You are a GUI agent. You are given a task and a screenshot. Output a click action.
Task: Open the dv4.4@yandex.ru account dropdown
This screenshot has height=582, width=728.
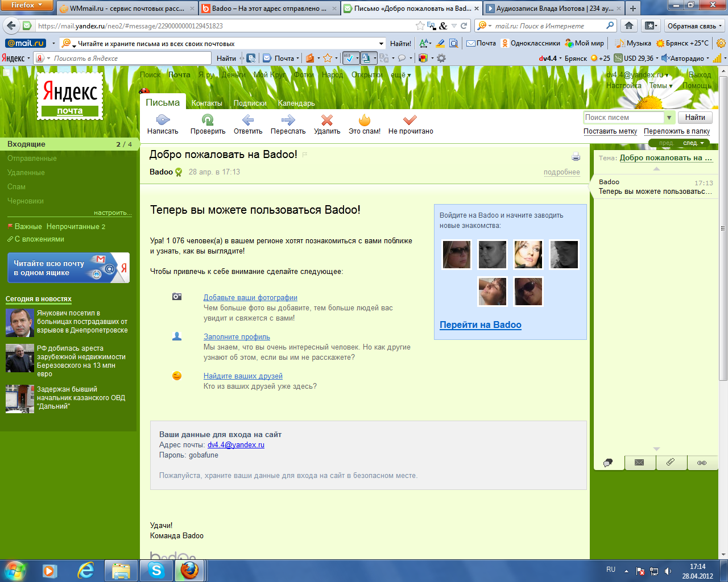coord(638,75)
